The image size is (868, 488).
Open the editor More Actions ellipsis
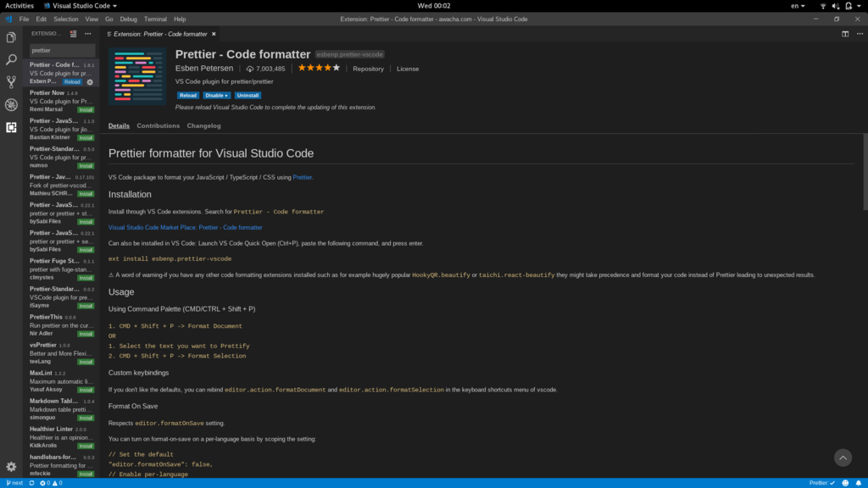coord(860,34)
